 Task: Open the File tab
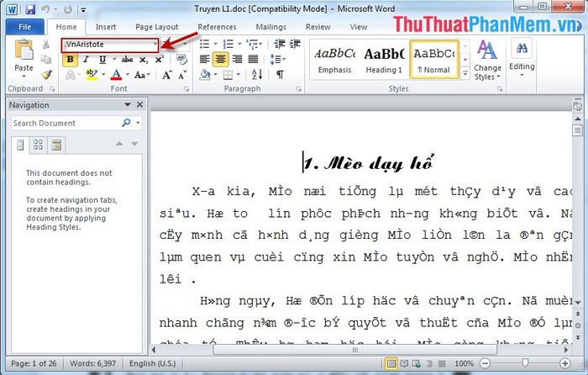tap(24, 27)
